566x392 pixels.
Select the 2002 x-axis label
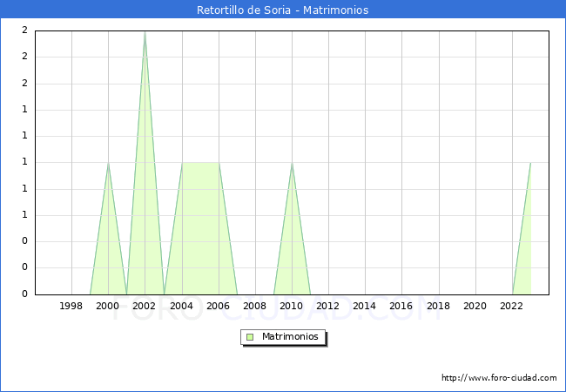click(x=144, y=306)
